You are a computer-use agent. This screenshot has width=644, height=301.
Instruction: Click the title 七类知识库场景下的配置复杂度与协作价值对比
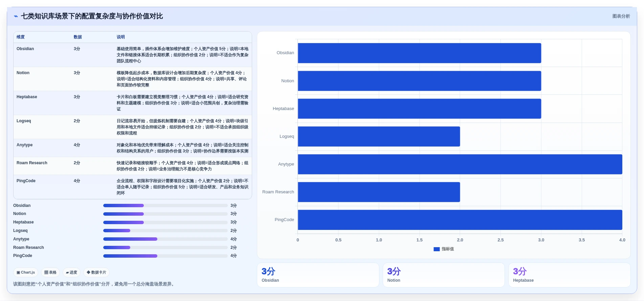(x=92, y=16)
